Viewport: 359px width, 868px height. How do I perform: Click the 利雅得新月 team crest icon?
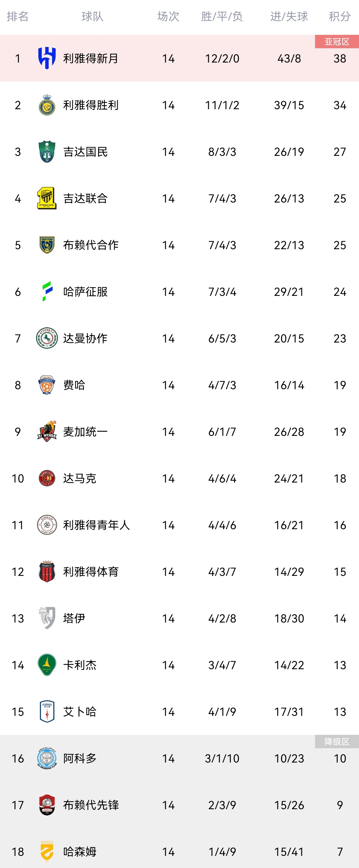pyautogui.click(x=47, y=58)
